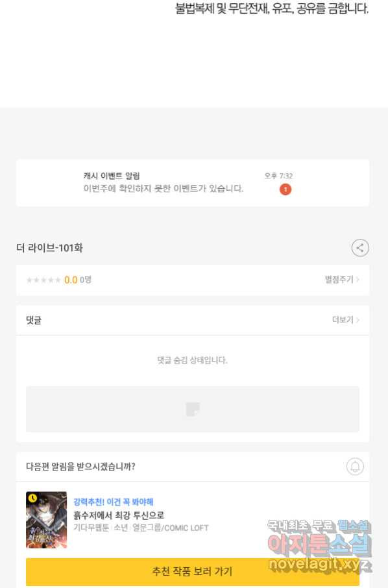Open the 흙수저에서 최강 투신으로 cover thumbnail
Screen dimensions: 388x588
[x=47, y=520]
